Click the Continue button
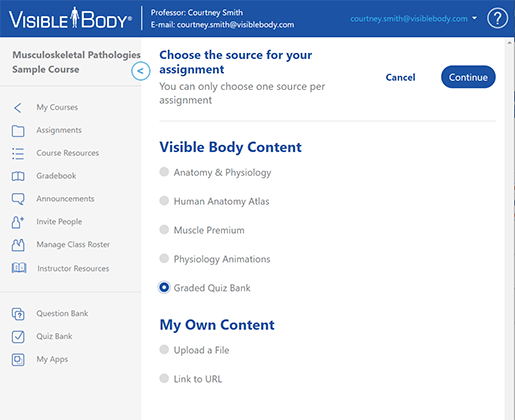This screenshot has height=420, width=515. tap(468, 77)
